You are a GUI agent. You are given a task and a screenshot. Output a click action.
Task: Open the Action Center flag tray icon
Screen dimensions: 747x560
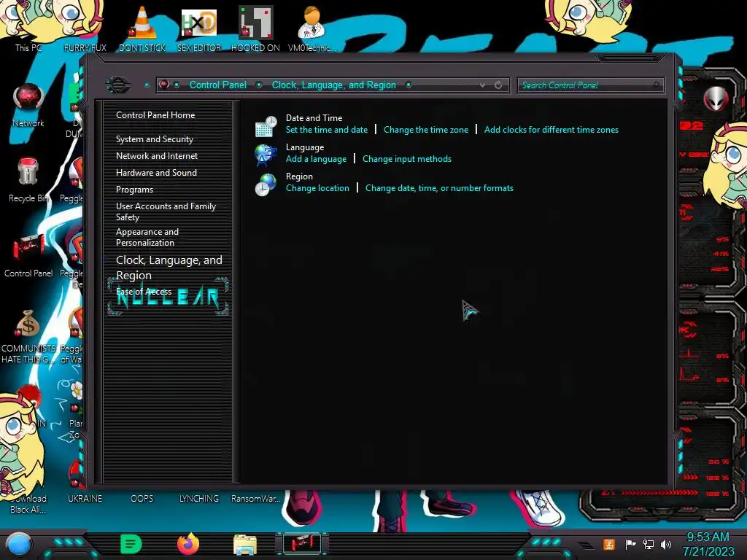click(x=630, y=544)
